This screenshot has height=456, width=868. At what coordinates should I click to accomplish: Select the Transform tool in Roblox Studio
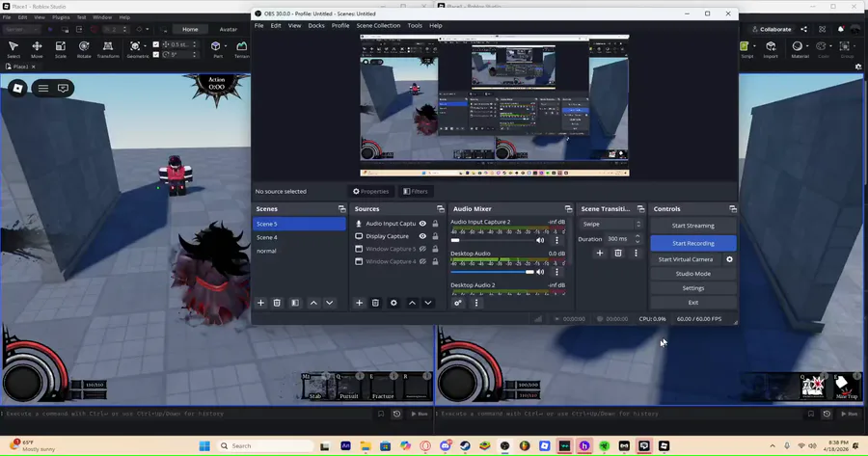pyautogui.click(x=108, y=49)
